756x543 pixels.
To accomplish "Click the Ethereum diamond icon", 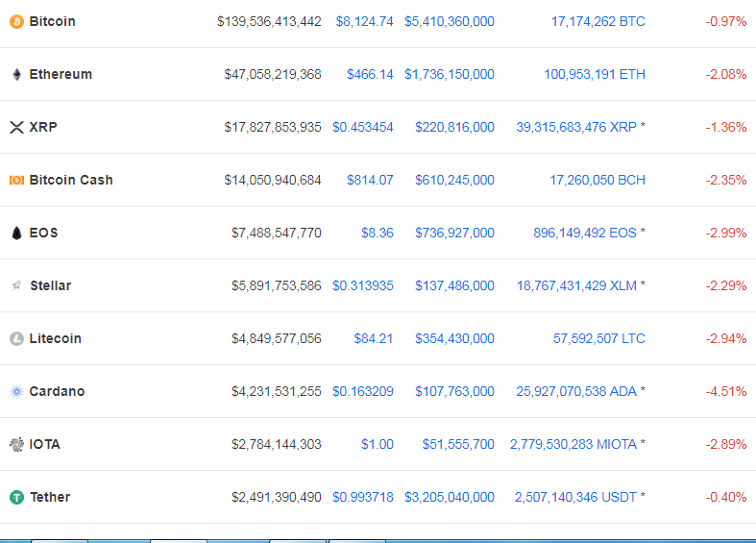I will [x=16, y=74].
